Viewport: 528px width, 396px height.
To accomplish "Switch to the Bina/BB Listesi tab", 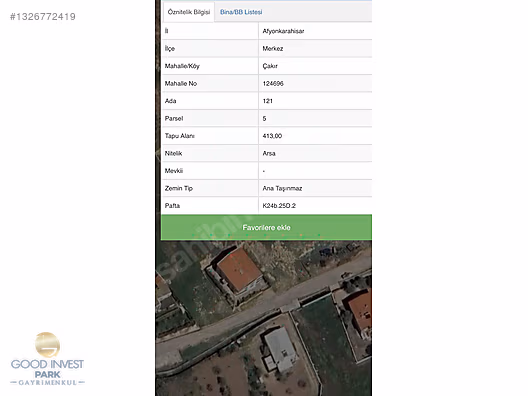I will pyautogui.click(x=241, y=12).
